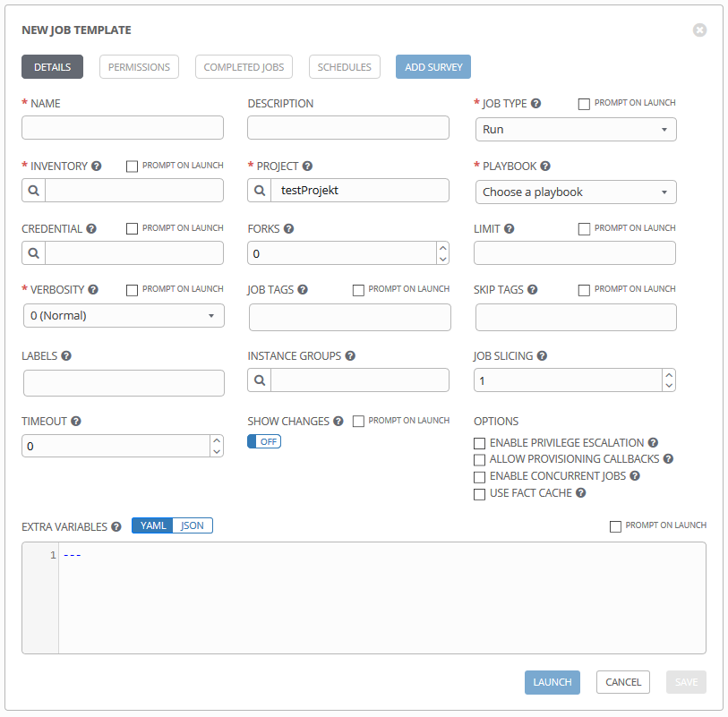This screenshot has height=717, width=728.
Task: Switch to the Details tab
Action: pyautogui.click(x=53, y=67)
